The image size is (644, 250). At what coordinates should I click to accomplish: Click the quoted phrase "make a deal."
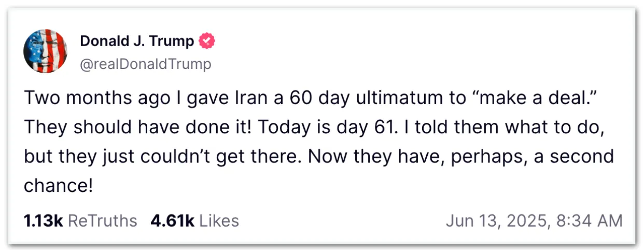538,99
